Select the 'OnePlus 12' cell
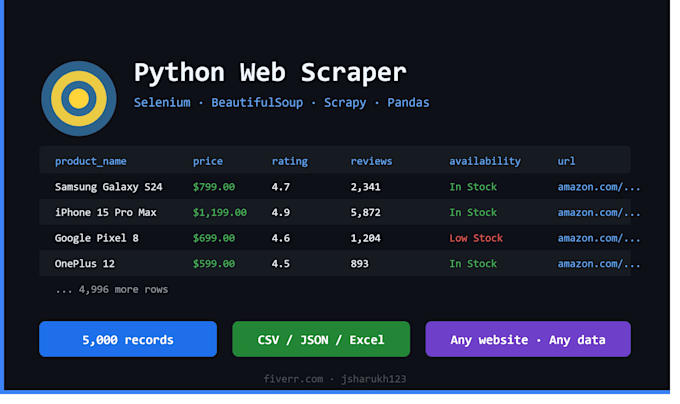 pos(85,264)
